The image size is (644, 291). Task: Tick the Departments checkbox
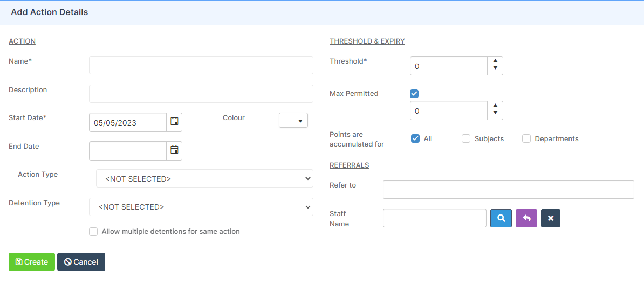tap(526, 138)
